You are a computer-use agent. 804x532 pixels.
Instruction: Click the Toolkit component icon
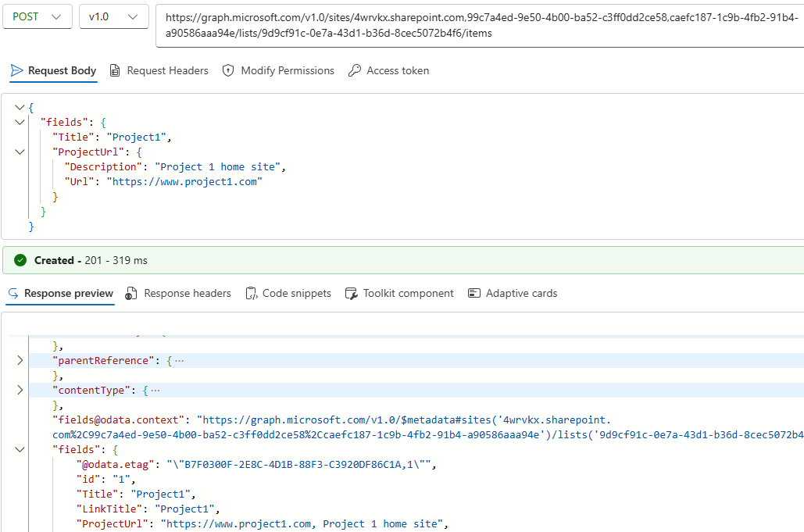pos(352,294)
